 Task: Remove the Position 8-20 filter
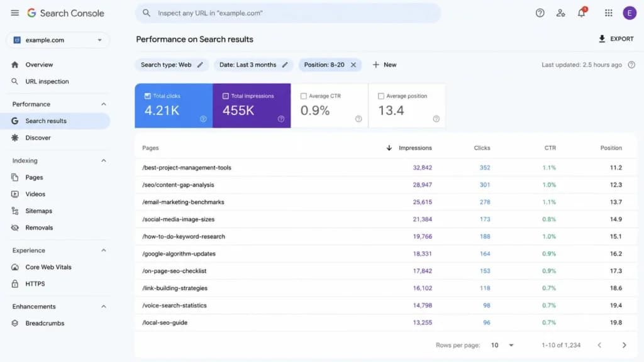(x=353, y=65)
